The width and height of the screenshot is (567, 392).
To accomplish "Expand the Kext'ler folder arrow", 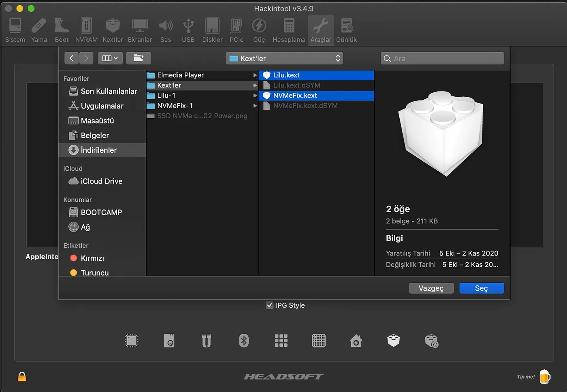I will 255,85.
